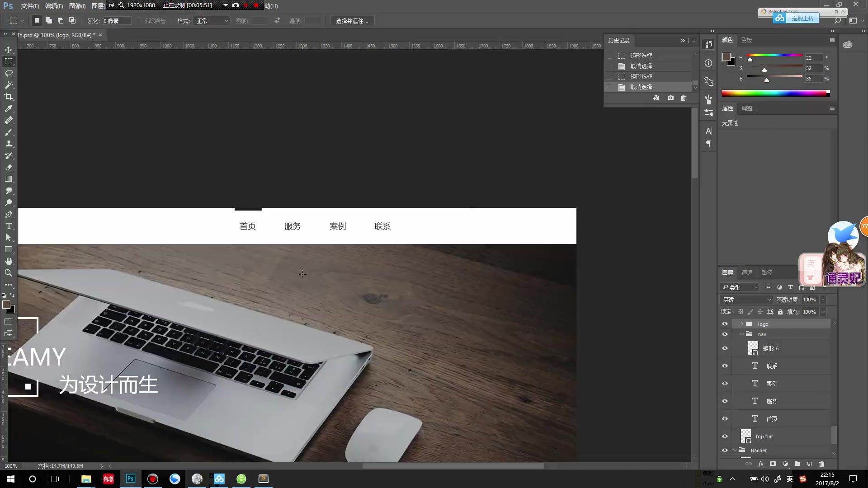Screen dimensions: 868x488
Task: Open the 样式 style dropdown
Action: [x=212, y=21]
